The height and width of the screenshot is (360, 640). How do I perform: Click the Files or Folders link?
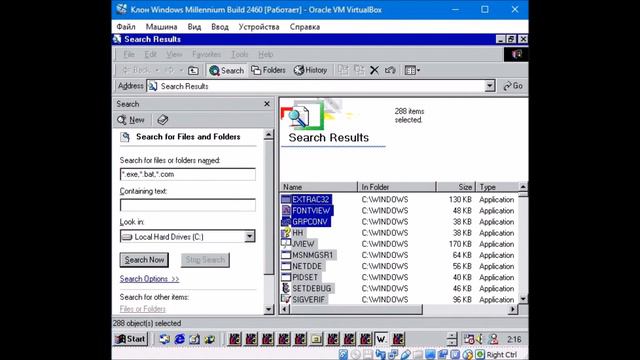pos(142,309)
